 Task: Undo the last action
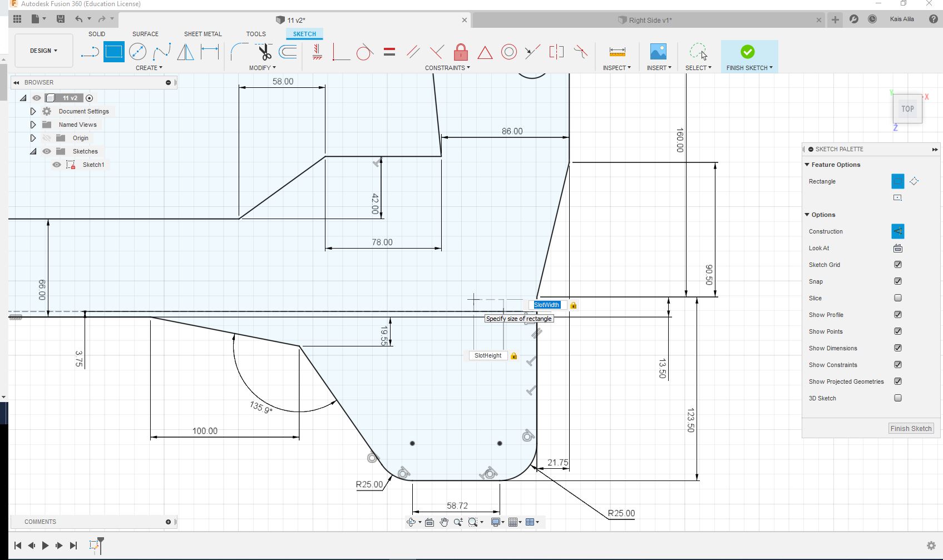[79, 19]
